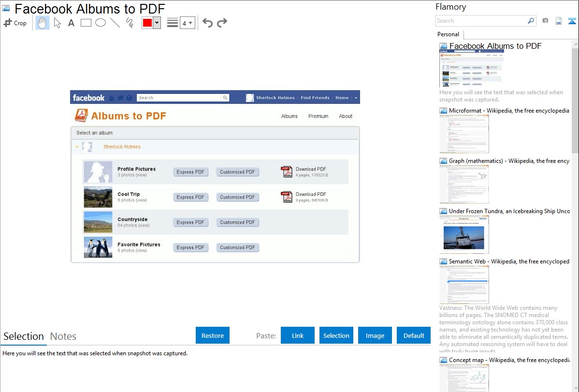Open the Microformat Wikipedia snapshot thumbnail

[x=464, y=134]
